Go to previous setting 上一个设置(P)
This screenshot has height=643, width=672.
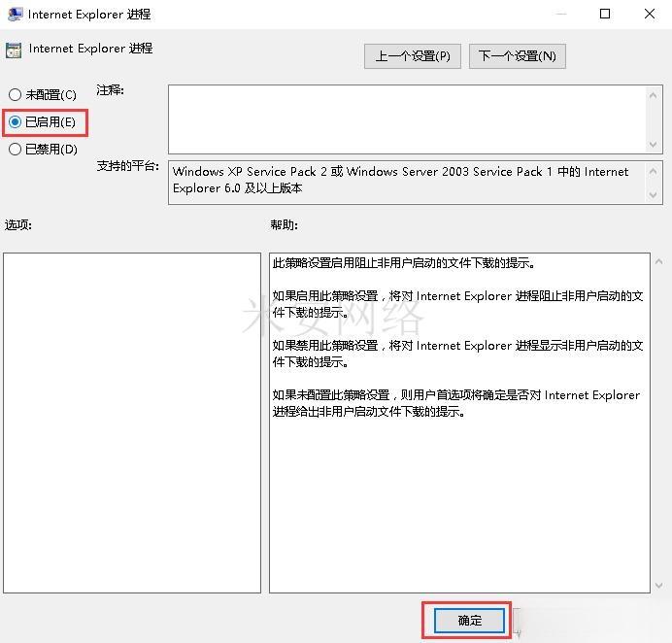[413, 56]
